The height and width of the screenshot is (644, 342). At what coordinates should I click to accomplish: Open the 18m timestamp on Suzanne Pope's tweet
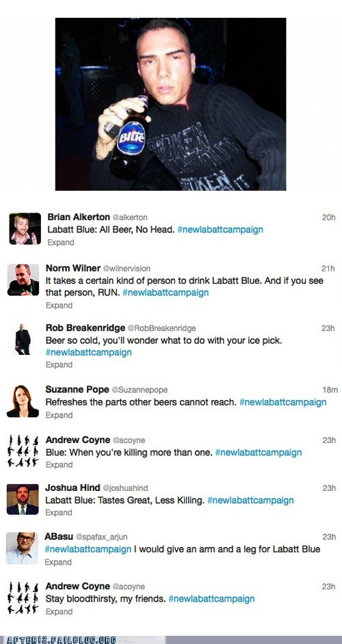point(330,390)
